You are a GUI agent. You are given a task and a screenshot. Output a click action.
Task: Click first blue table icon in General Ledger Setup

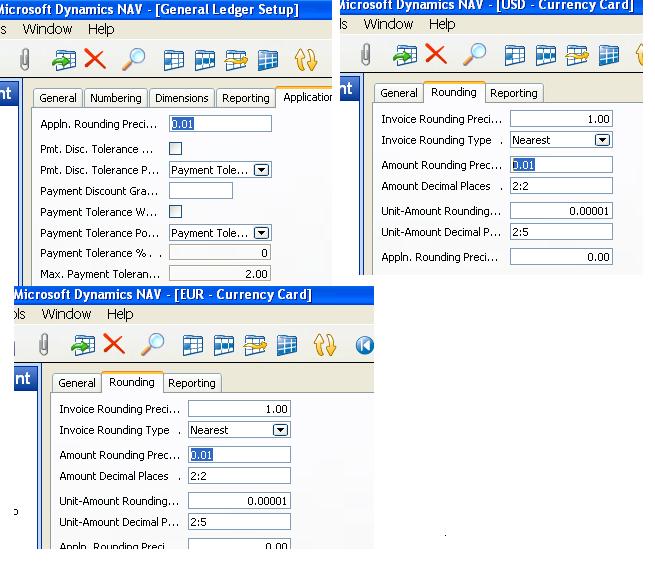[174, 60]
